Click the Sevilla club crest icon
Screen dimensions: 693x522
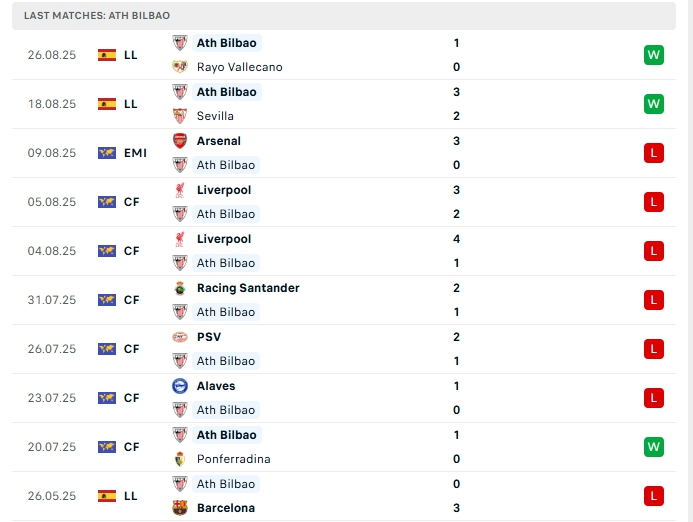tap(180, 116)
